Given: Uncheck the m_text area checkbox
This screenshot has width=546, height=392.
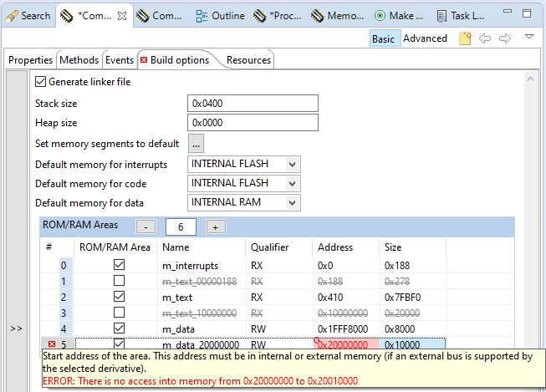Looking at the screenshot, I should point(119,297).
